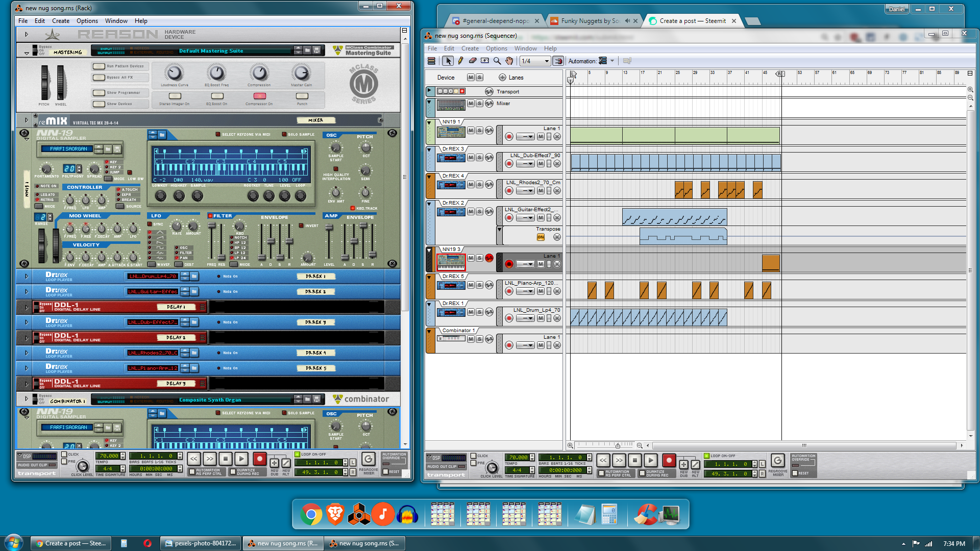980x551 pixels.
Task: Enable Pre checkbox in sequencer transport
Action: 473,463
